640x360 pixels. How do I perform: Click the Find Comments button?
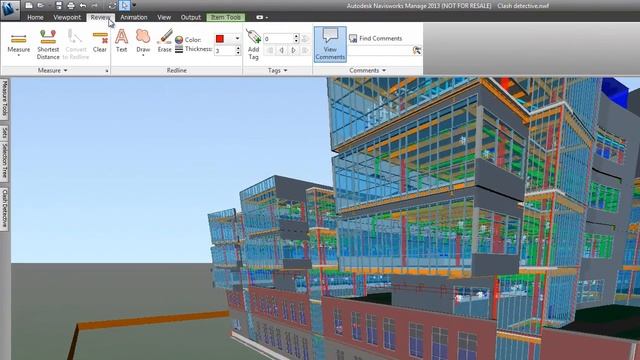[376, 38]
